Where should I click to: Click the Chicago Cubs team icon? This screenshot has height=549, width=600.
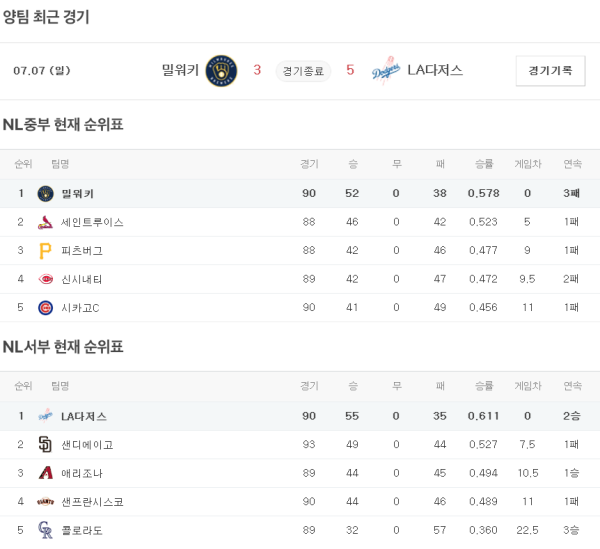[45, 307]
